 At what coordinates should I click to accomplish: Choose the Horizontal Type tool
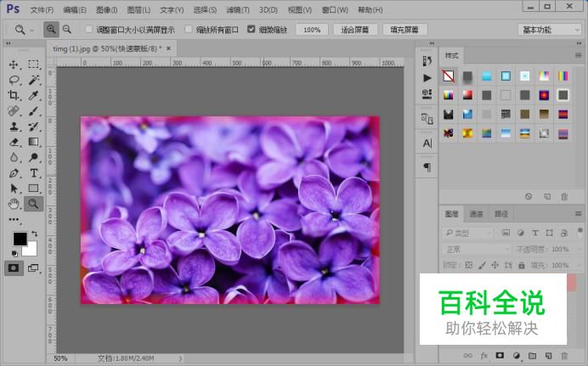(34, 173)
